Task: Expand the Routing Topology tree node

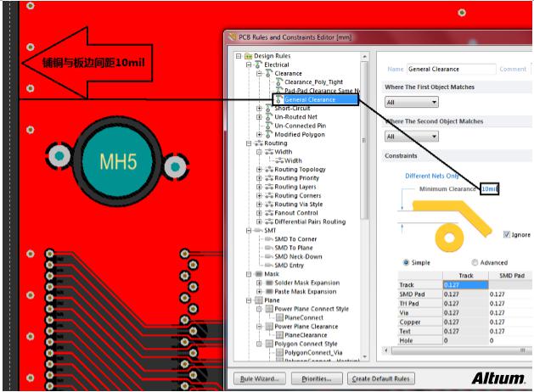Action: click(x=259, y=169)
